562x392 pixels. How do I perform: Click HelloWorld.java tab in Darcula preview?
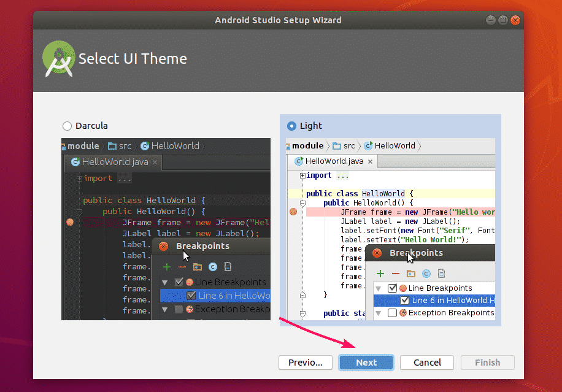click(x=113, y=162)
